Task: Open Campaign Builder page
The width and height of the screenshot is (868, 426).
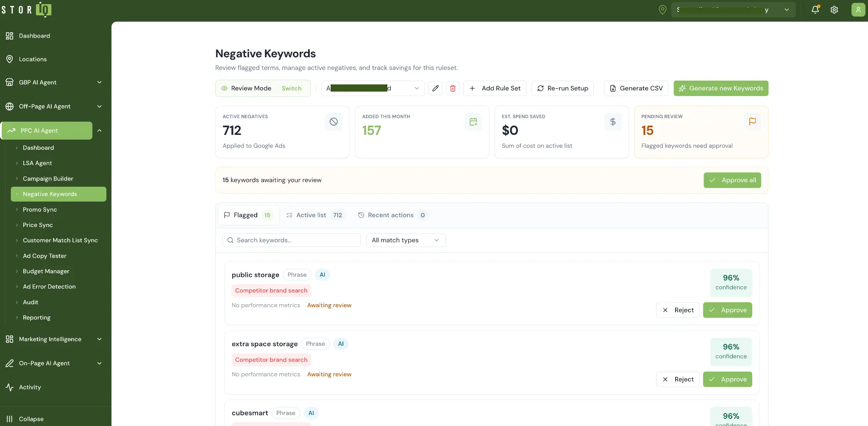Action: coord(48,179)
